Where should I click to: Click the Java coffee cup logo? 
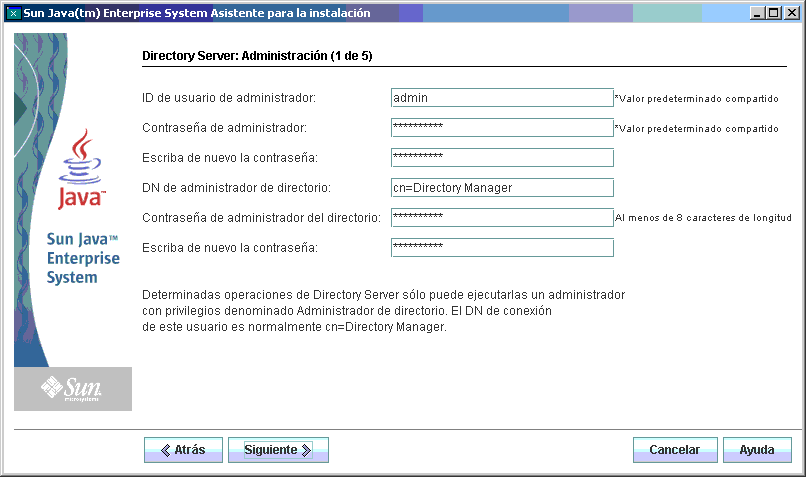81,169
